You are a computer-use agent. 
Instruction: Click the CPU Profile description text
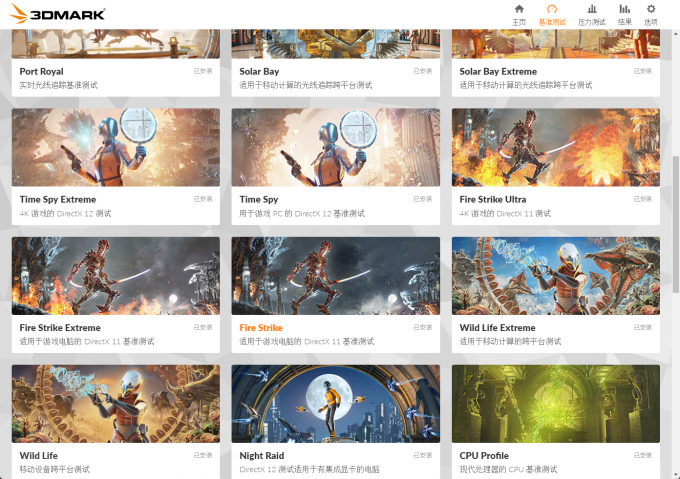click(x=508, y=469)
